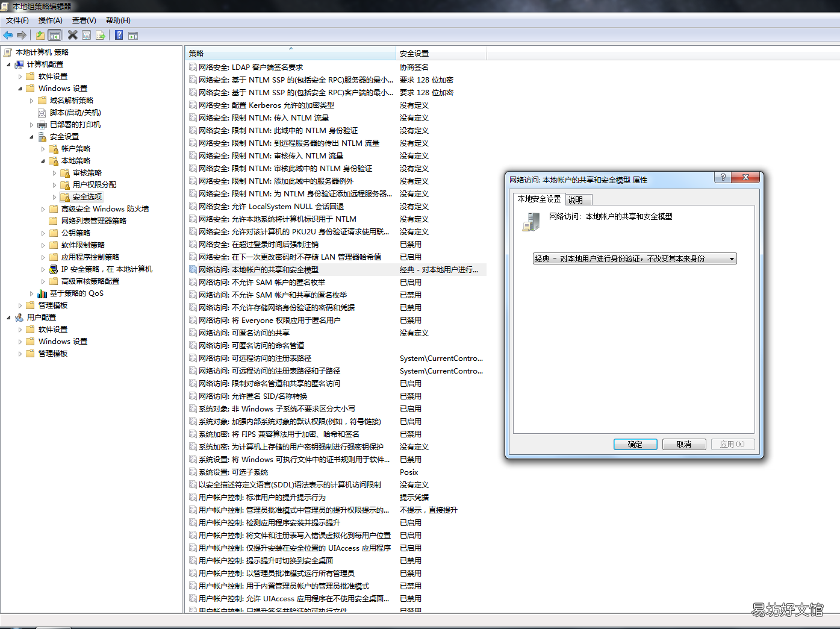This screenshot has width=840, height=629.
Task: Click the 确定 button
Action: (635, 444)
